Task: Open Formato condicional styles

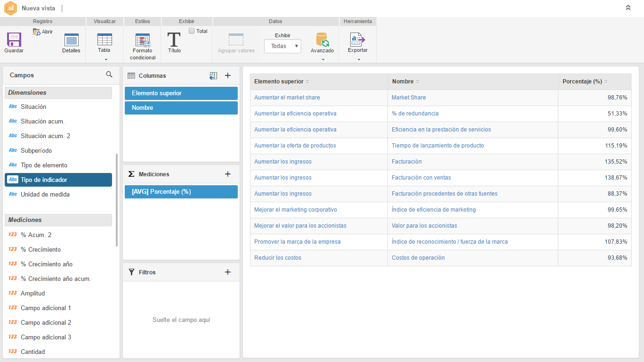Action: pyautogui.click(x=142, y=41)
